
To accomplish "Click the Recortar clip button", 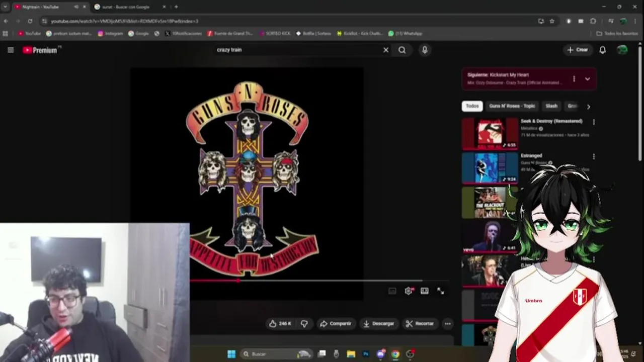I will [x=420, y=324].
